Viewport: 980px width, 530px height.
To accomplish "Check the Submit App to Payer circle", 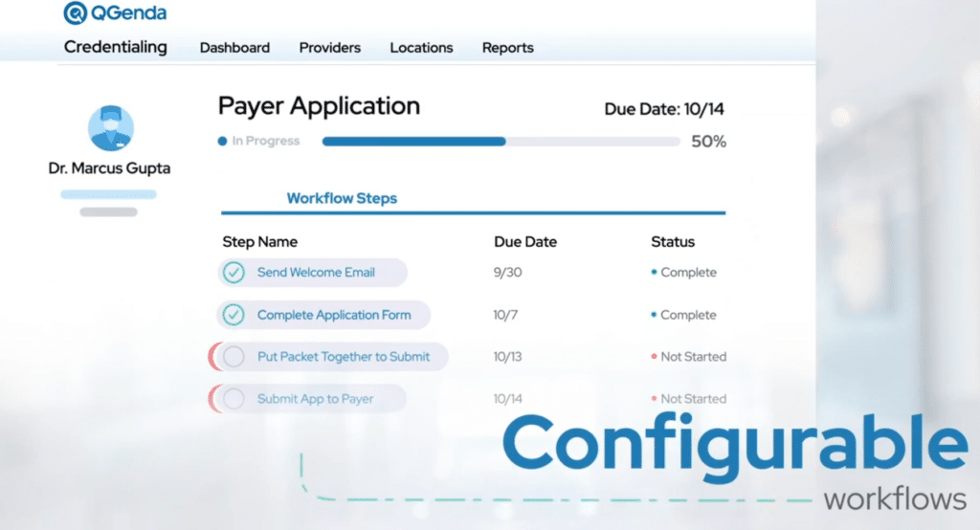I will 234,399.
